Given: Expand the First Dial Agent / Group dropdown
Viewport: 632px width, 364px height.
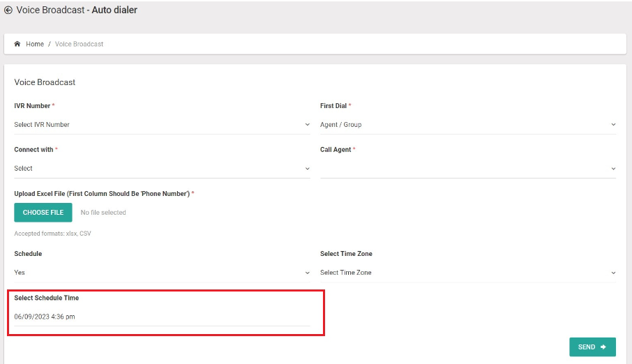Looking at the screenshot, I should pos(468,125).
